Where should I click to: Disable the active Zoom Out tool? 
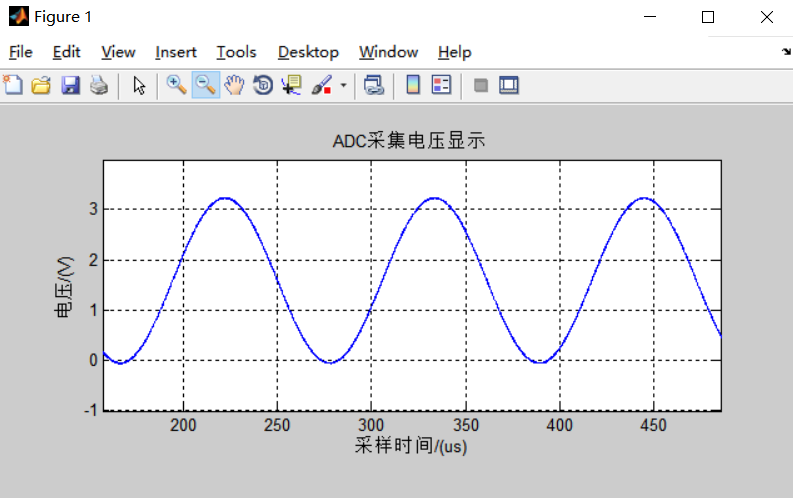(205, 86)
